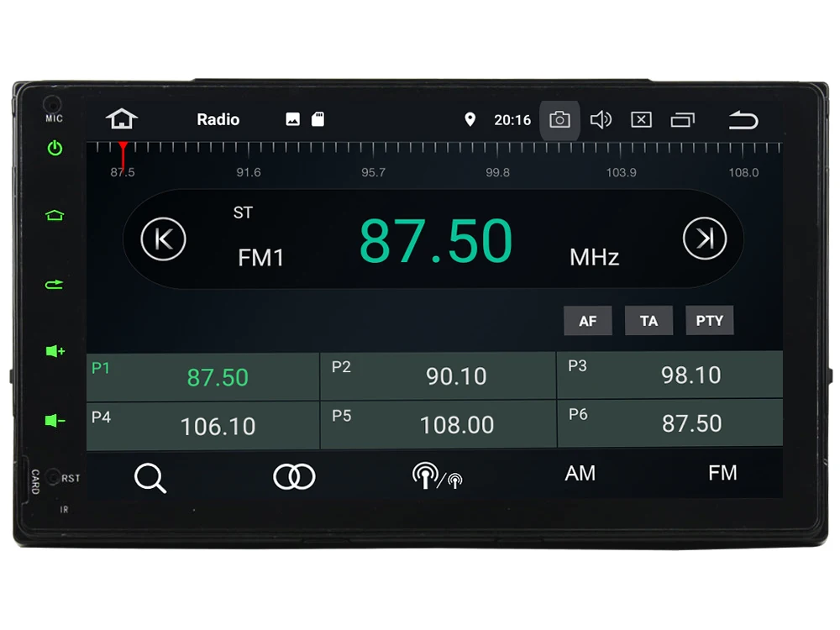Switch to the AM band
Viewport: 840px width, 630px height.
[580, 473]
